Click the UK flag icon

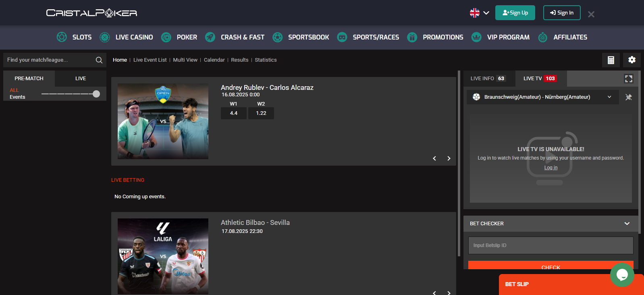point(475,13)
